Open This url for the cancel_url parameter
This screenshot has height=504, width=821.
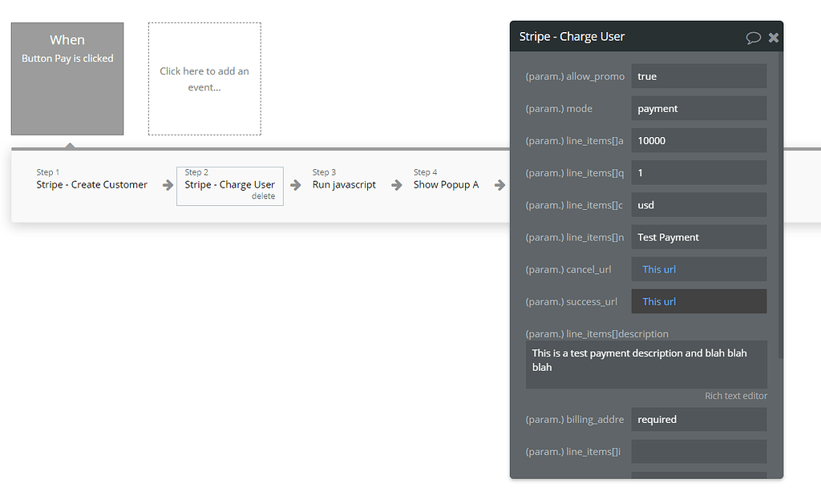click(x=658, y=268)
